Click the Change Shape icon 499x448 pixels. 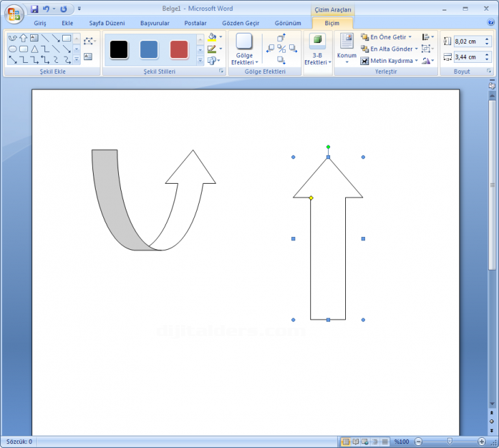pyautogui.click(x=212, y=60)
